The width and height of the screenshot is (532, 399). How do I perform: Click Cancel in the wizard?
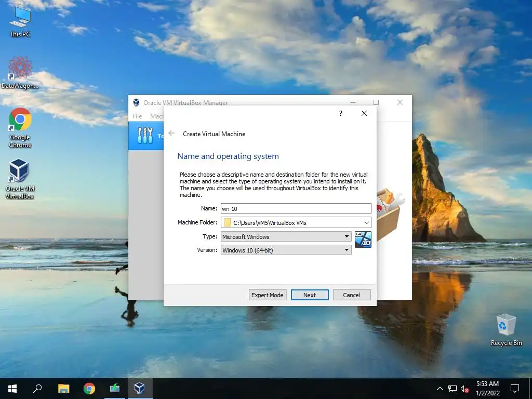click(x=352, y=295)
